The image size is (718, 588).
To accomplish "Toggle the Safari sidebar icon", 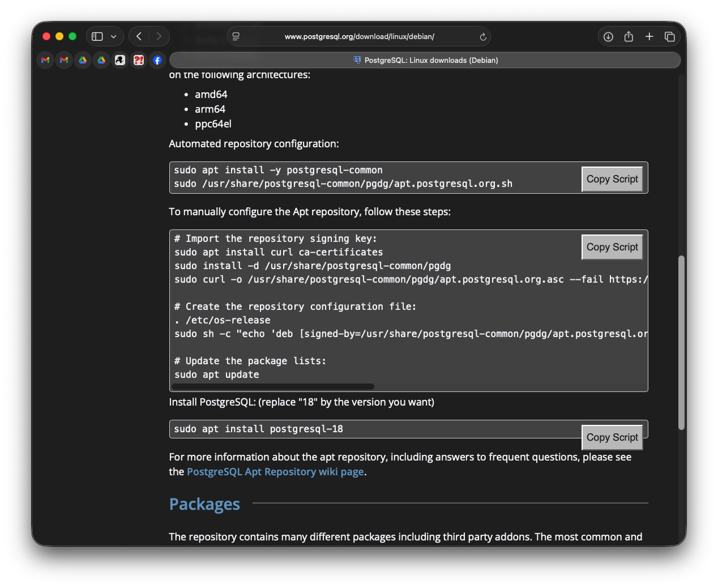I will point(97,36).
